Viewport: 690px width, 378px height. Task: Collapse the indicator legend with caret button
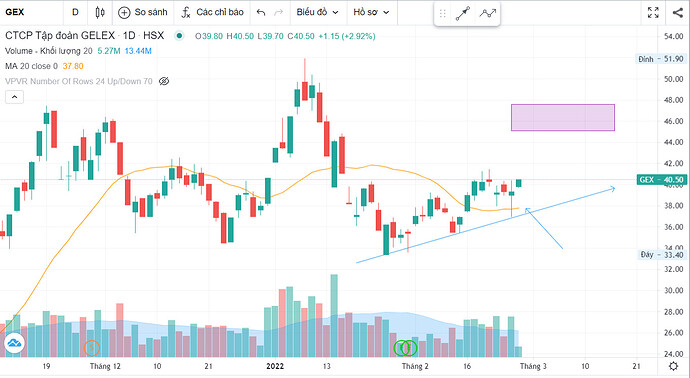(x=14, y=97)
